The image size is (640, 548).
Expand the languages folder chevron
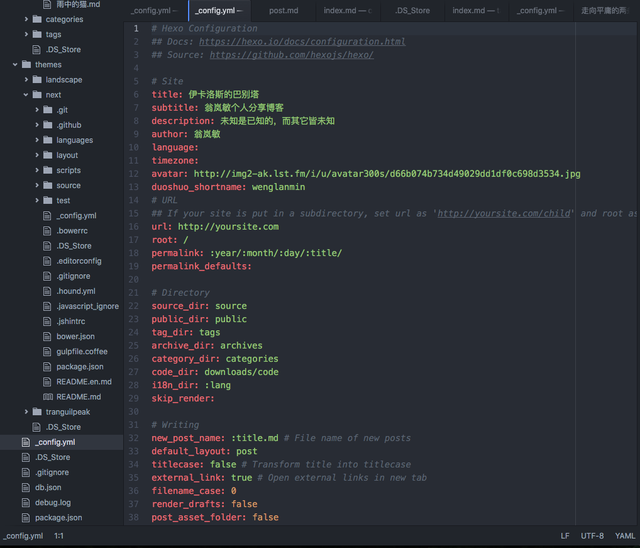(x=37, y=140)
